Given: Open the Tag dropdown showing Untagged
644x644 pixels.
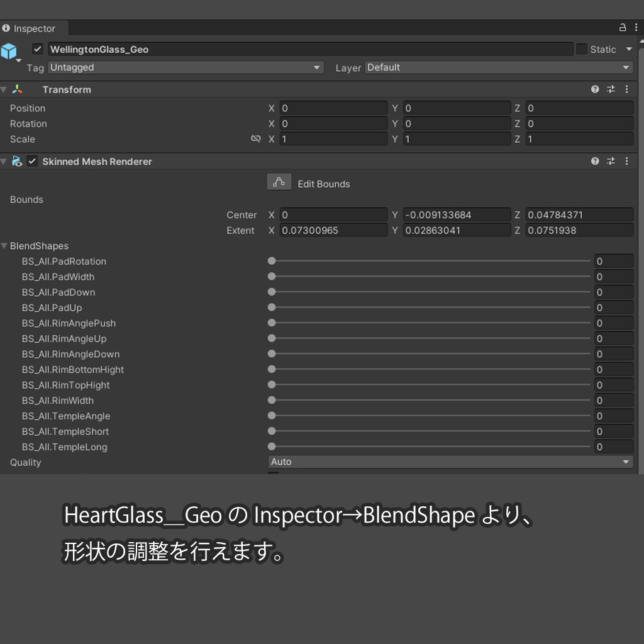Looking at the screenshot, I should 186,67.
